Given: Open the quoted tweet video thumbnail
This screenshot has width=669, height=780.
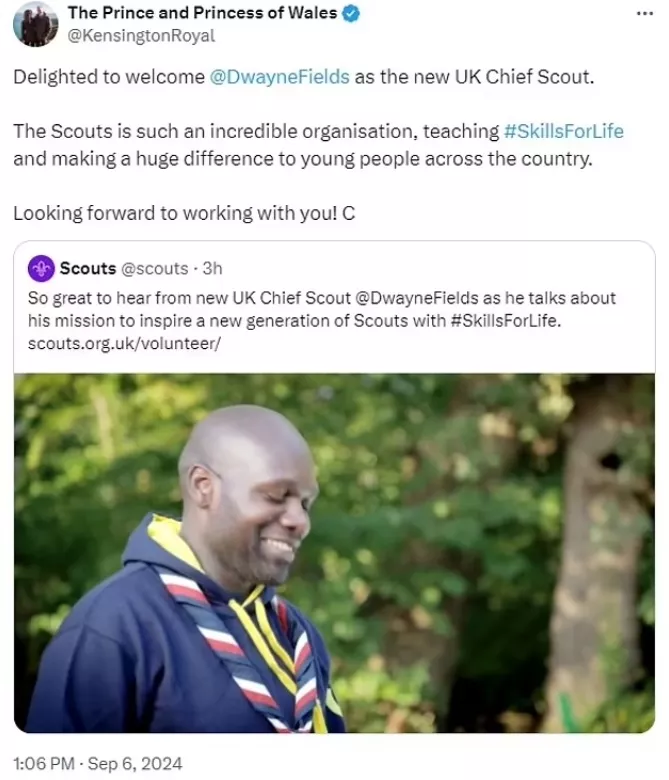Looking at the screenshot, I should pyautogui.click(x=334, y=553).
